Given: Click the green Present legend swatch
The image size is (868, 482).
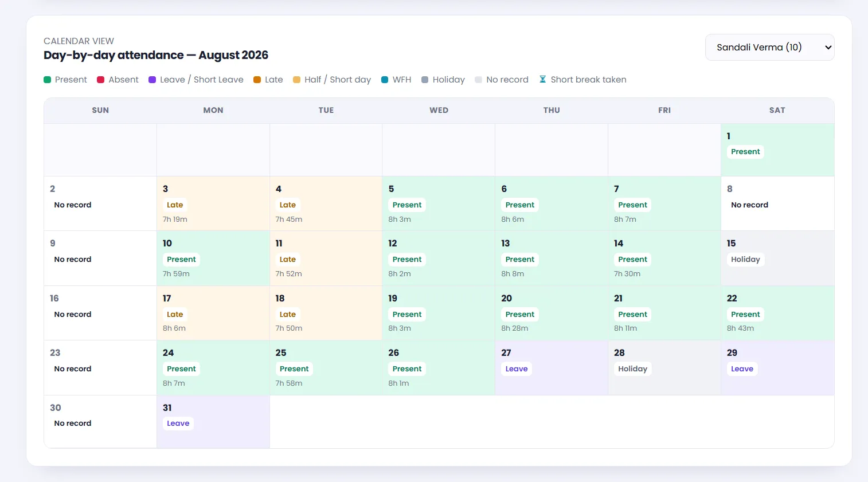Looking at the screenshot, I should 48,80.
